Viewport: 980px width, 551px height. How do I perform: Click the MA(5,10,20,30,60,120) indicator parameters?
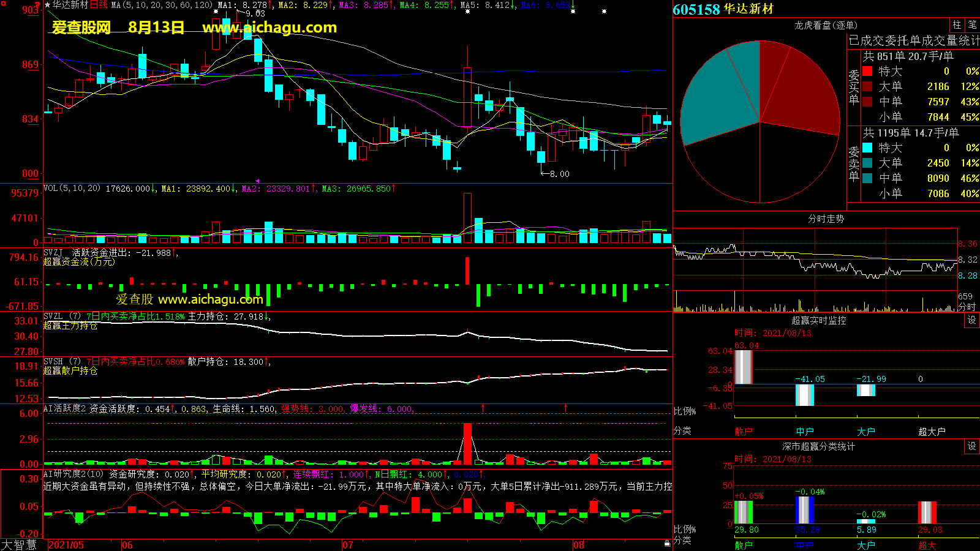pos(162,5)
